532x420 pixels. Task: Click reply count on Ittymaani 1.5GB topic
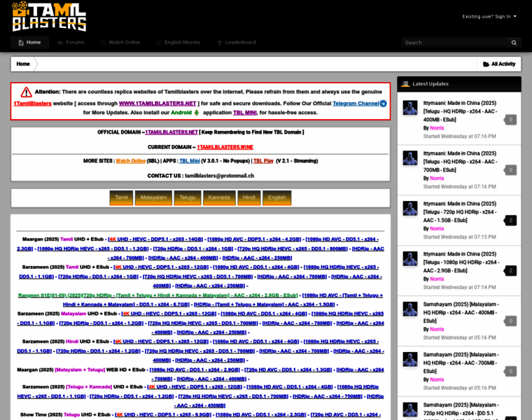(510, 220)
